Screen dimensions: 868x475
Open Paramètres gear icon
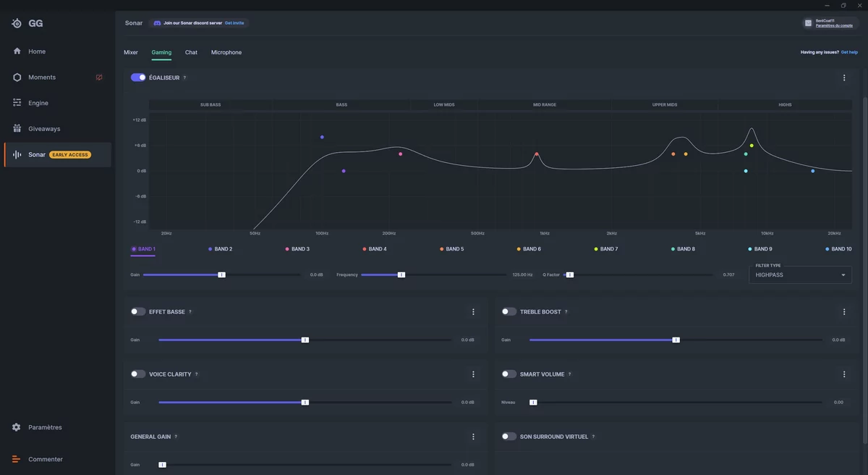(x=17, y=427)
